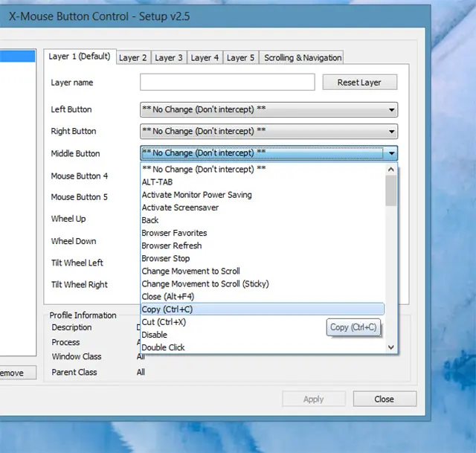Collapse the Middle Button dropdown arrow

pos(391,154)
